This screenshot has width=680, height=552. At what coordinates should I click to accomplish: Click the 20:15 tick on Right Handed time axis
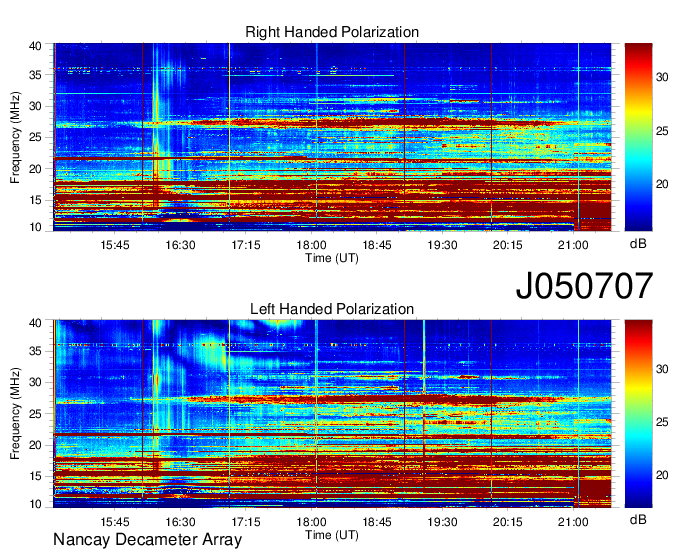tap(508, 245)
